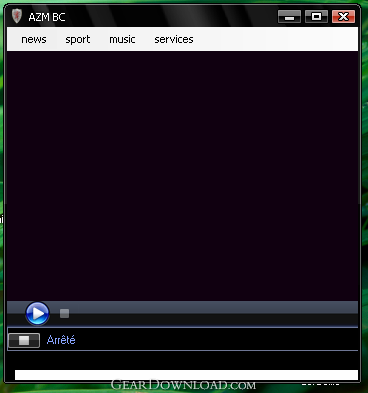
Task: Maximize the AZM BC window
Action: pyautogui.click(x=316, y=16)
